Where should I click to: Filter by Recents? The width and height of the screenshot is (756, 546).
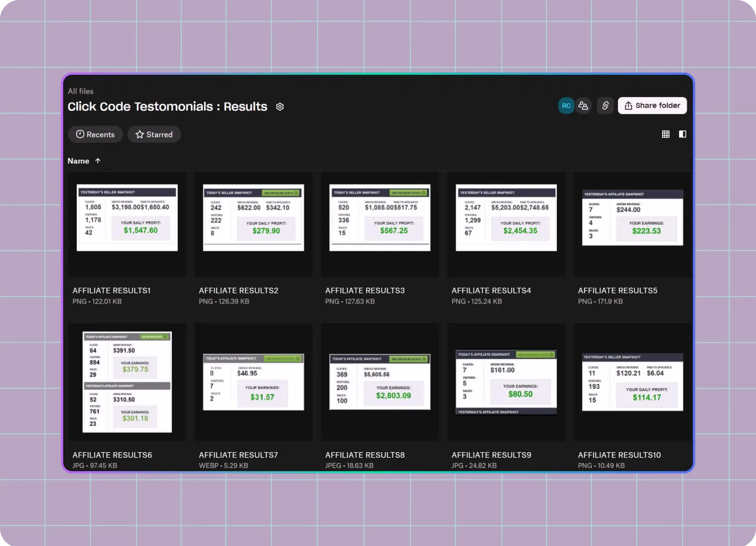coord(95,134)
